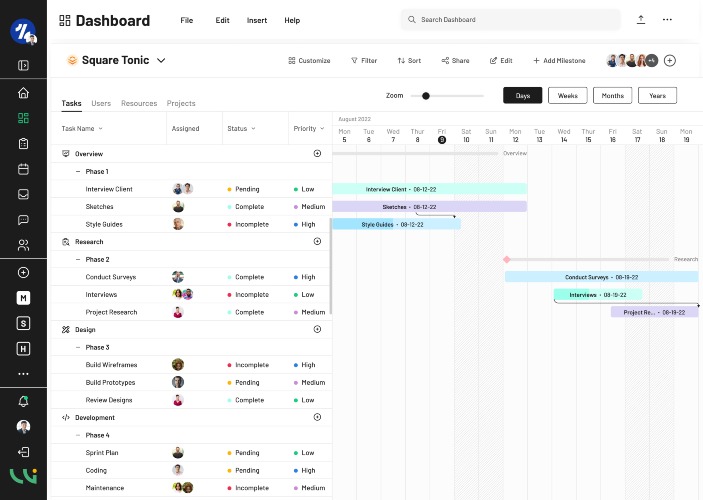Add a team member with plus icon
The height and width of the screenshot is (500, 703).
(670, 61)
